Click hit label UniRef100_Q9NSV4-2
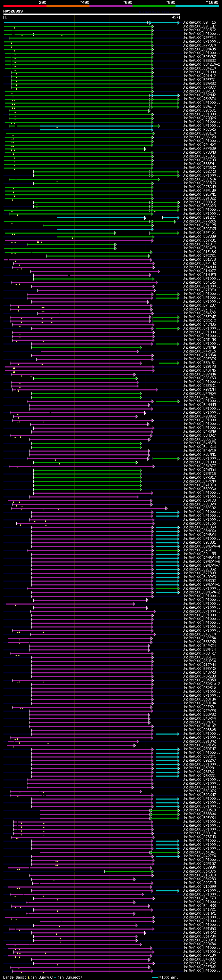This screenshot has height=980, width=222. click(x=201, y=592)
